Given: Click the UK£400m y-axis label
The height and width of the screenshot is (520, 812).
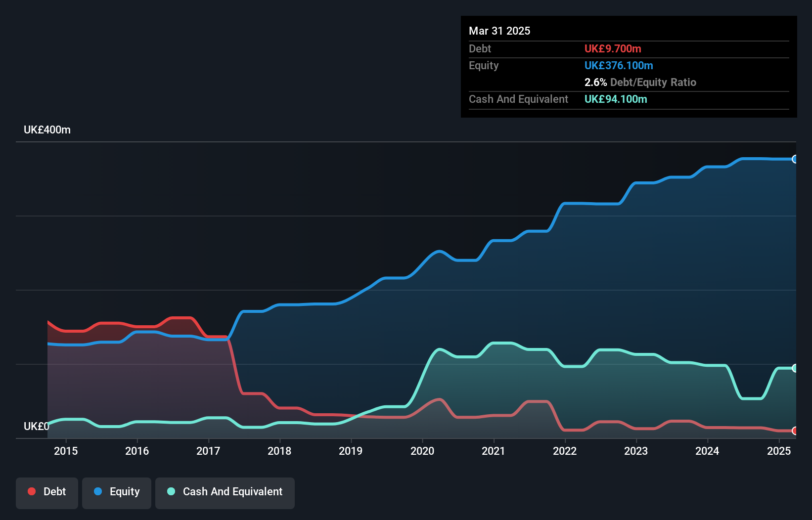Looking at the screenshot, I should click(x=47, y=130).
